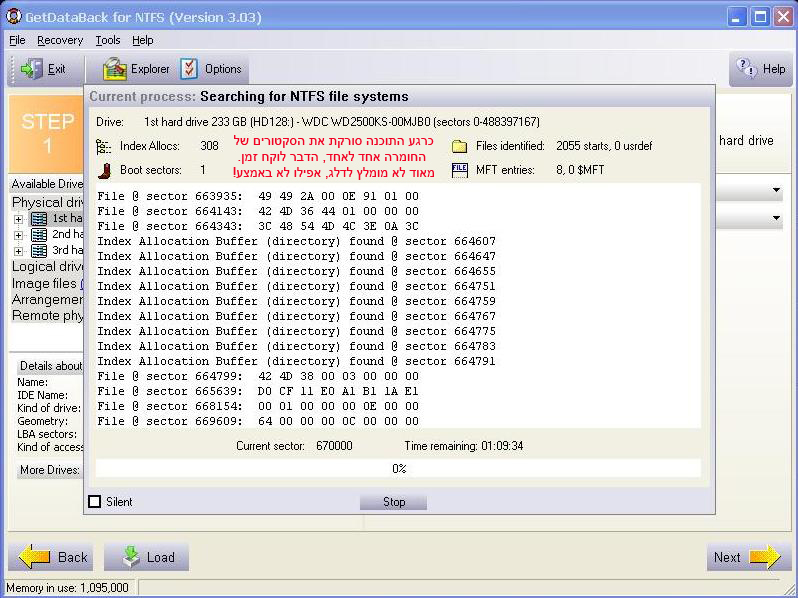This screenshot has height=598, width=798.
Task: Click log line 'File @ sector 669609'
Action: pyautogui.click(x=258, y=421)
